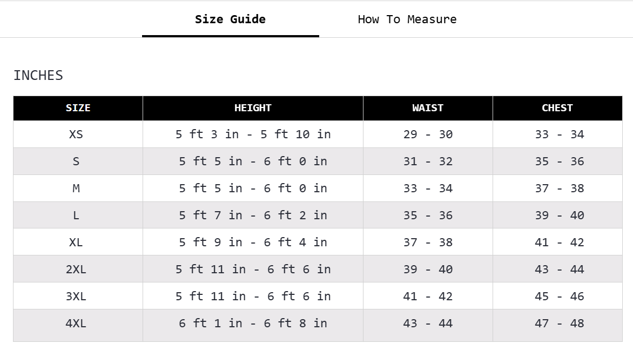Select the 4XL size cell

tap(76, 323)
